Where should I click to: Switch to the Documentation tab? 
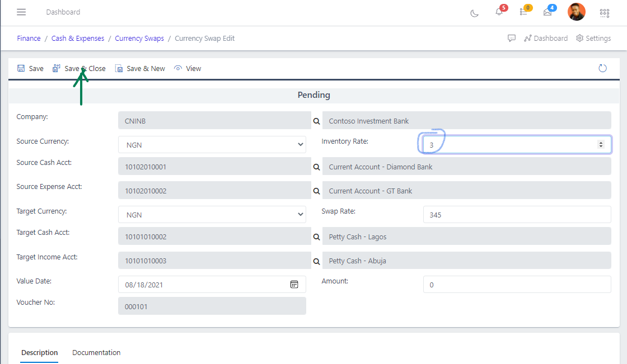[x=96, y=353]
